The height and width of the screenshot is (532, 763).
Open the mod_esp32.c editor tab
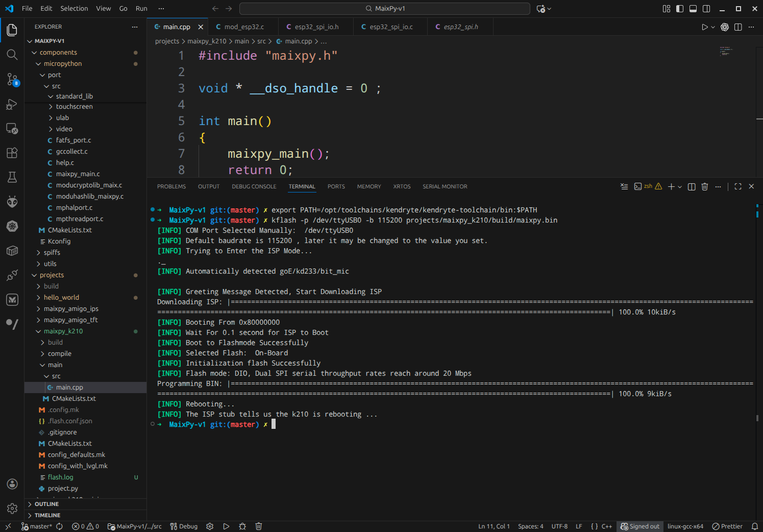tap(242, 27)
